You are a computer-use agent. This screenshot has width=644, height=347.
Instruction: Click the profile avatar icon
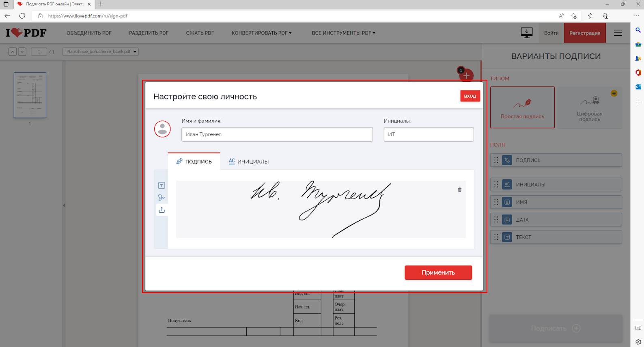162,129
